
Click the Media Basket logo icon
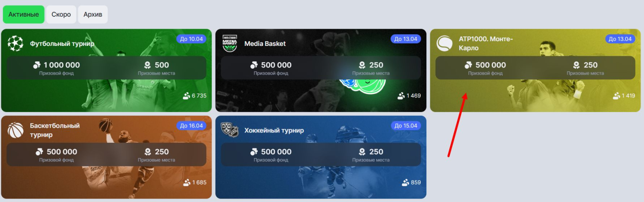[230, 43]
